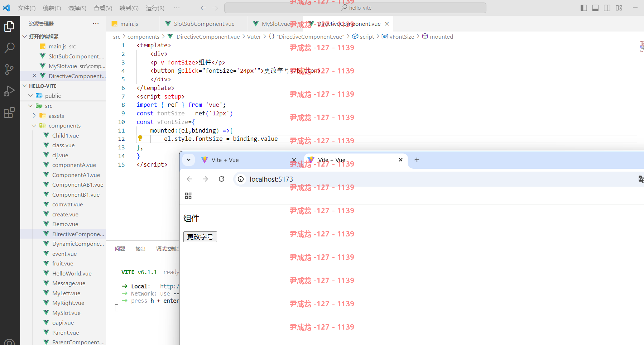This screenshot has width=644, height=345.
Task: Reload the localhost page in browser
Action: coord(222,179)
